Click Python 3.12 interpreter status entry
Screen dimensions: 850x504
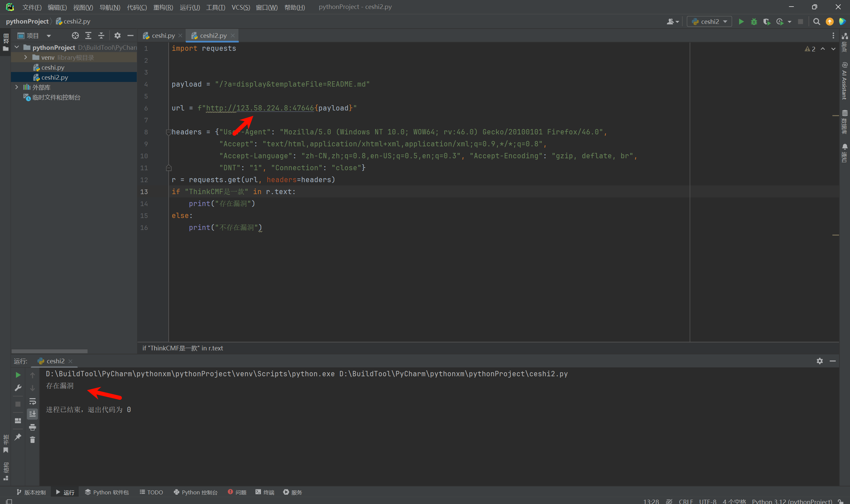792,501
